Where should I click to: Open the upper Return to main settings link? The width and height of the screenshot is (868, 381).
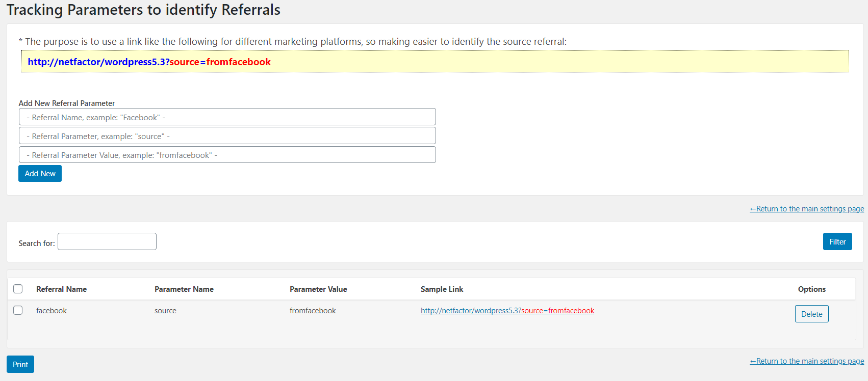pos(807,209)
